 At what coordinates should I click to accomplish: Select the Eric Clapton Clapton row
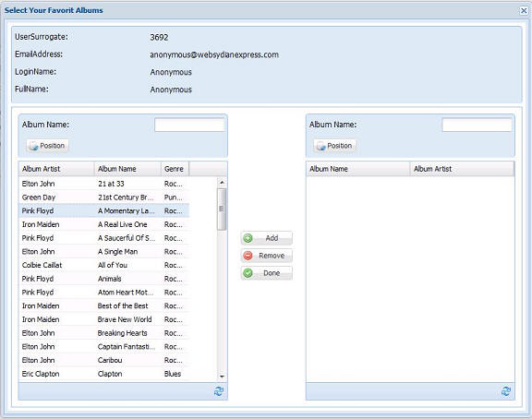(x=103, y=374)
